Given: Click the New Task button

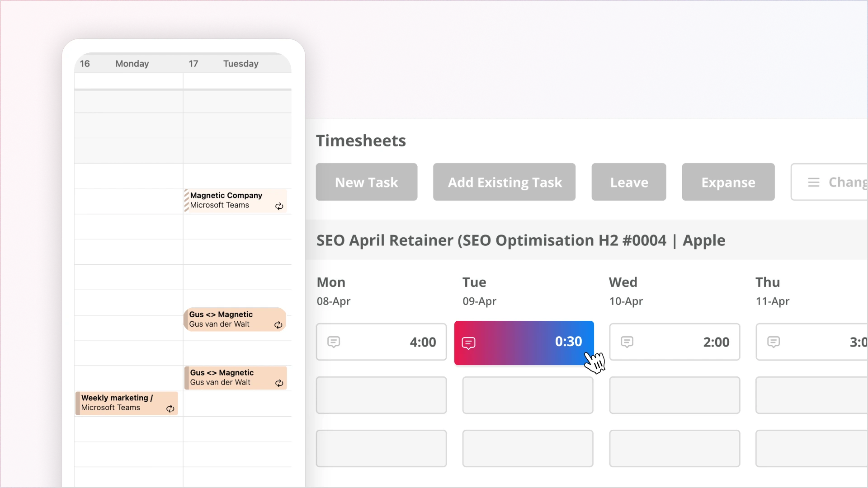Looking at the screenshot, I should tap(366, 182).
